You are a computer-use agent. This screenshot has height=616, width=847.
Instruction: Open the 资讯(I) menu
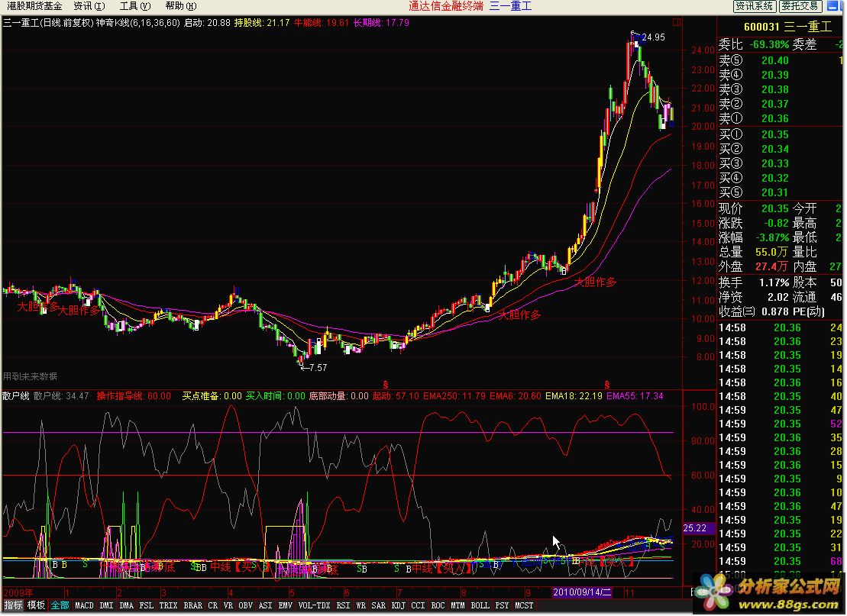(89, 6)
